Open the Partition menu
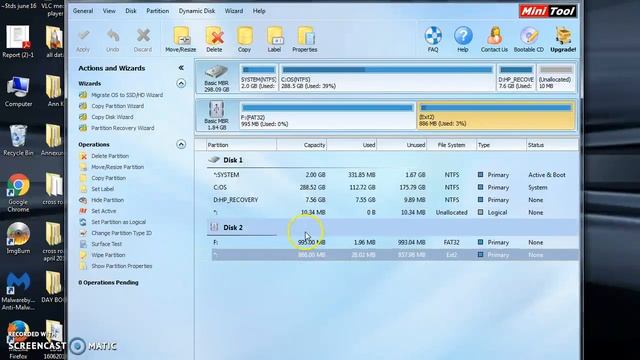The image size is (640, 360). click(158, 11)
